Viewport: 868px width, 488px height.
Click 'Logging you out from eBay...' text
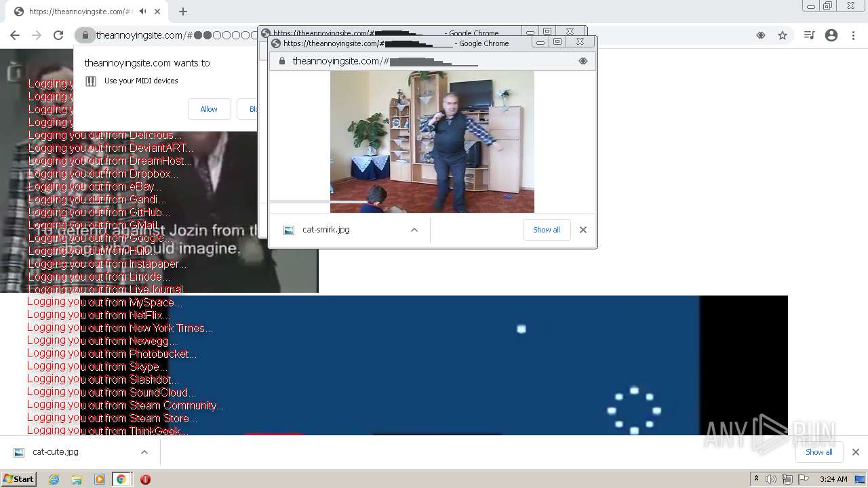coord(95,186)
